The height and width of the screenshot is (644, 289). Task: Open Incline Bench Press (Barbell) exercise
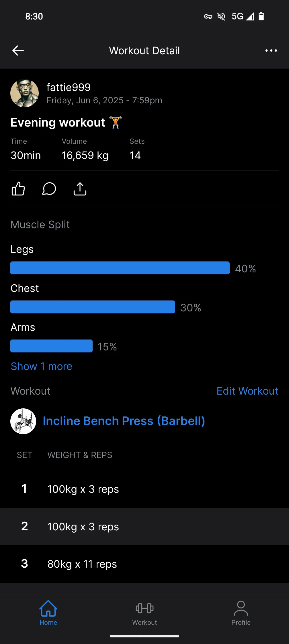pos(124,421)
